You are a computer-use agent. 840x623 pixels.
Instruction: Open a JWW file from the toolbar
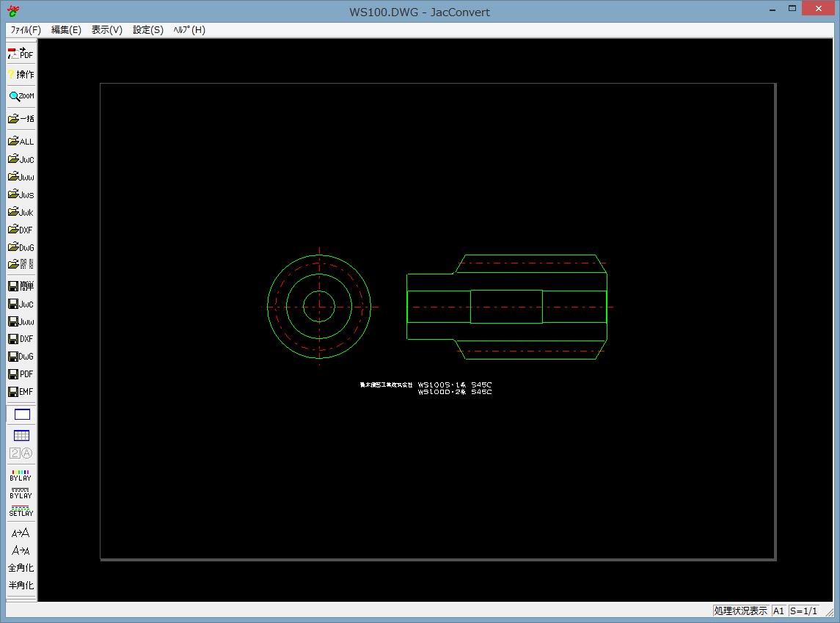click(x=21, y=177)
